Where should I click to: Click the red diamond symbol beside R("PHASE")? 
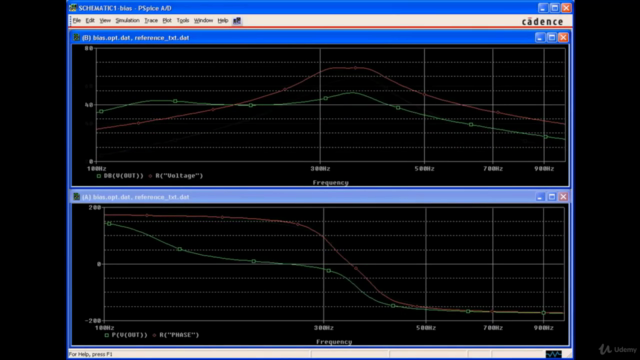point(154,335)
